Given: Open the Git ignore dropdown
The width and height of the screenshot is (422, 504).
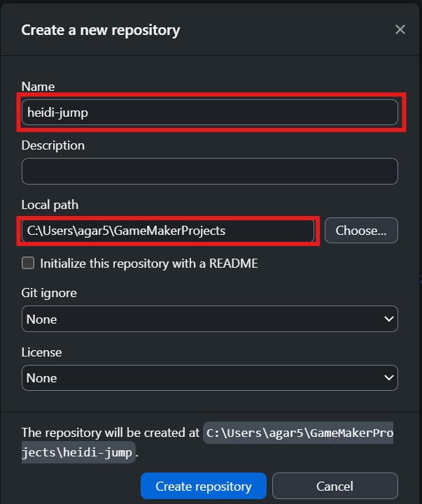Looking at the screenshot, I should [209, 319].
